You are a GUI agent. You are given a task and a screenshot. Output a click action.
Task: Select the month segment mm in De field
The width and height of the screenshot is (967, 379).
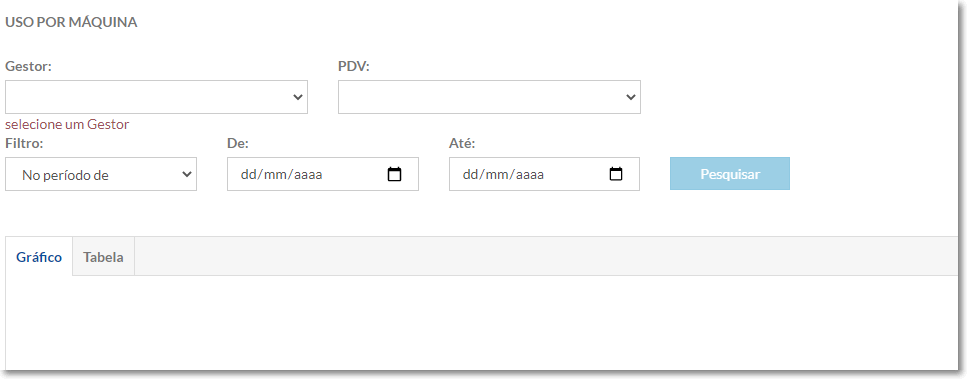[272, 175]
